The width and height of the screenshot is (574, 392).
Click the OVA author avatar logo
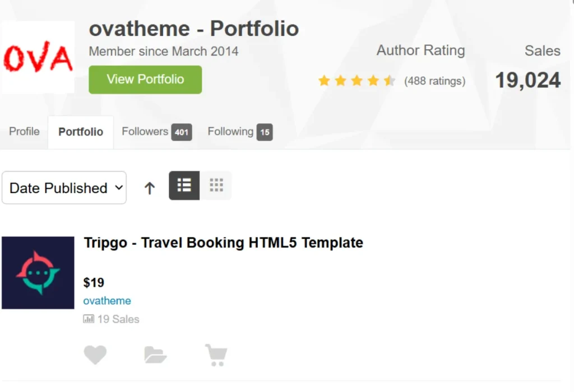pyautogui.click(x=38, y=57)
